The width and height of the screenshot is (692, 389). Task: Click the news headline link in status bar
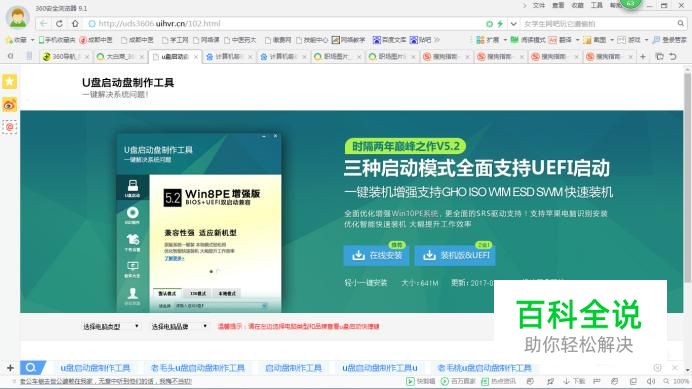[x=106, y=381]
